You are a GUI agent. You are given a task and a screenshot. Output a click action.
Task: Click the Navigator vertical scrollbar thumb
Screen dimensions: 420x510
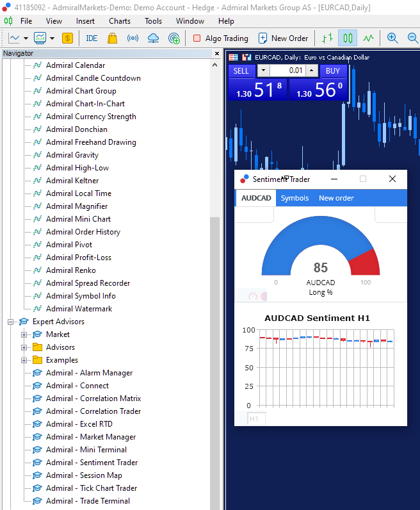[x=214, y=363]
